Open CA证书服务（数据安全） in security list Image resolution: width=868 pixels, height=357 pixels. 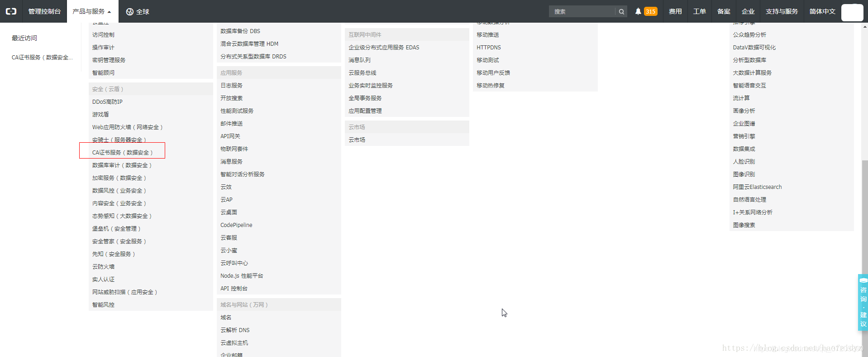pyautogui.click(x=122, y=153)
